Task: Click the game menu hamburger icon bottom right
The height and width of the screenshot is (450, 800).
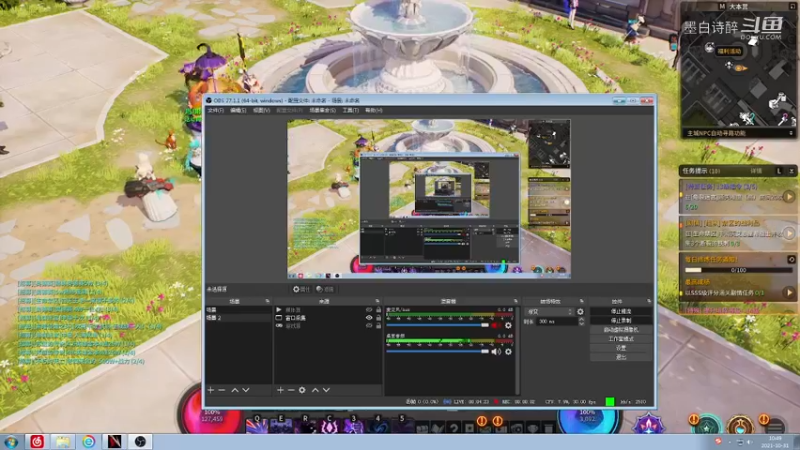Action: pos(775,426)
